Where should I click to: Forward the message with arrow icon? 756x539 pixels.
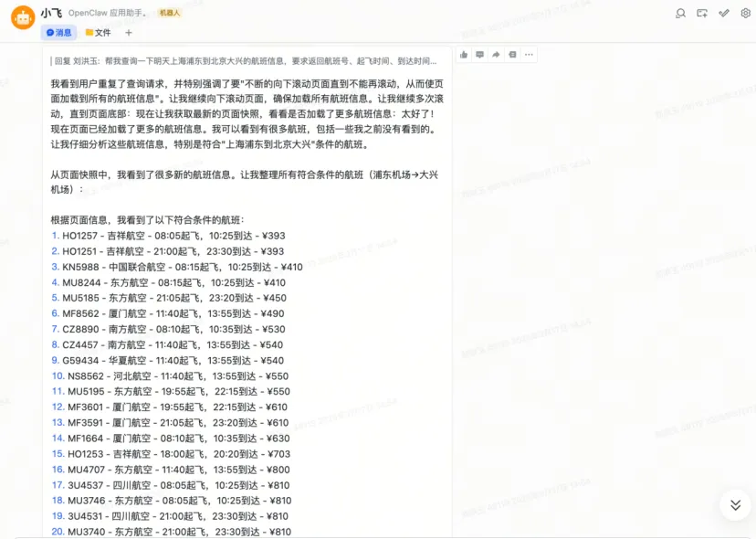[496, 55]
